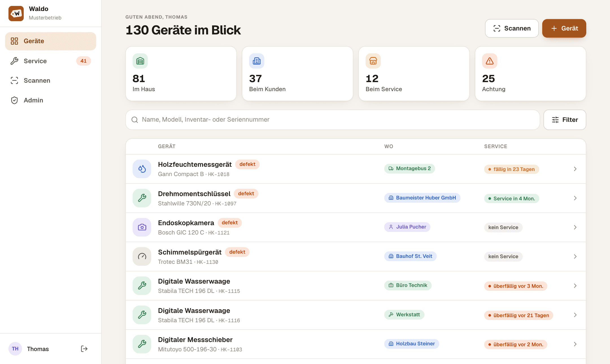This screenshot has height=364, width=610.
Task: Click the TH user avatar
Action: coord(15,349)
